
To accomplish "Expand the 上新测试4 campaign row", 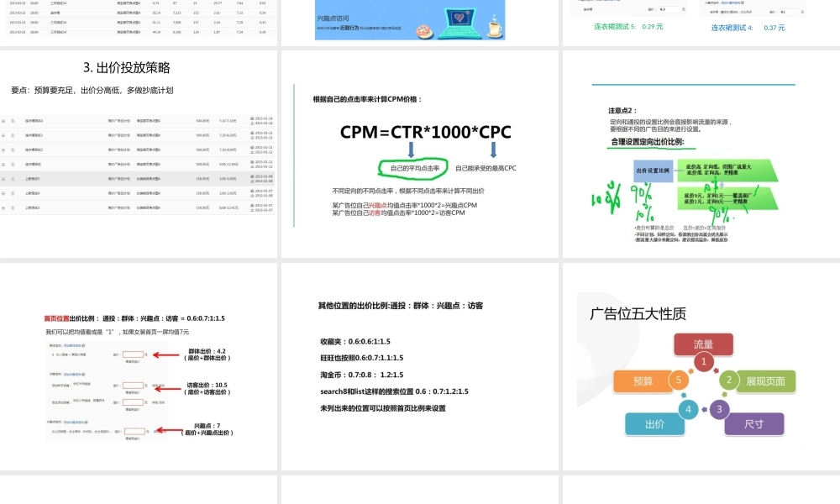I will (x=4, y=193).
